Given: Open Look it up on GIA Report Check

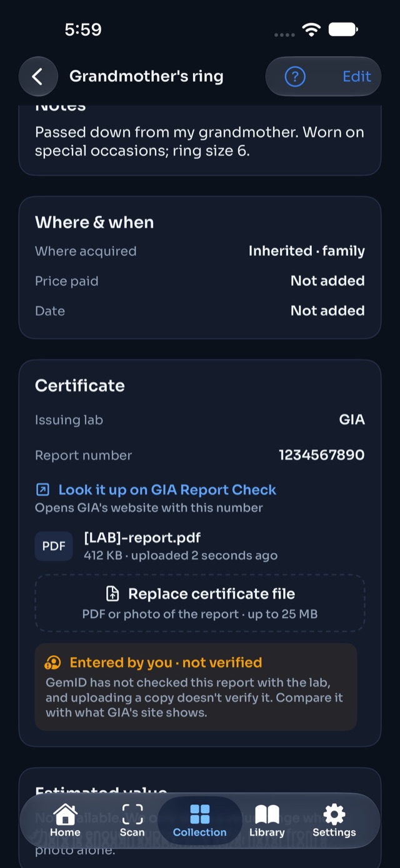Looking at the screenshot, I should (x=167, y=490).
